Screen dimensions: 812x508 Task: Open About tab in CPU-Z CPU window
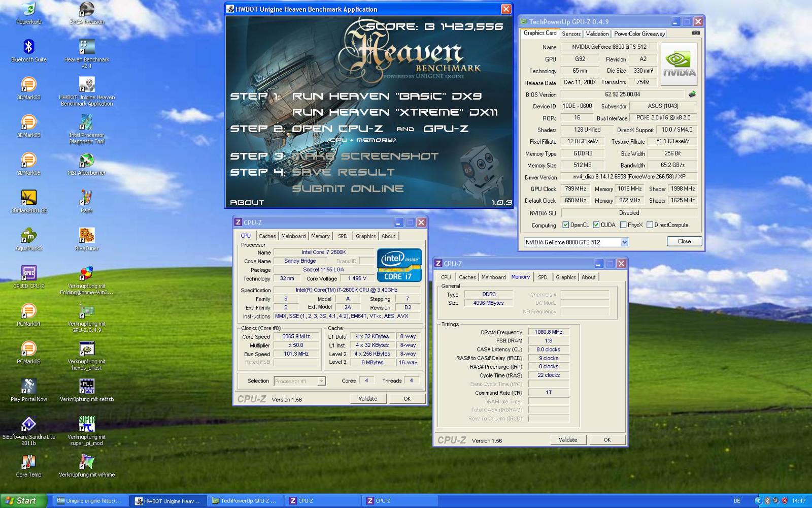tap(388, 236)
